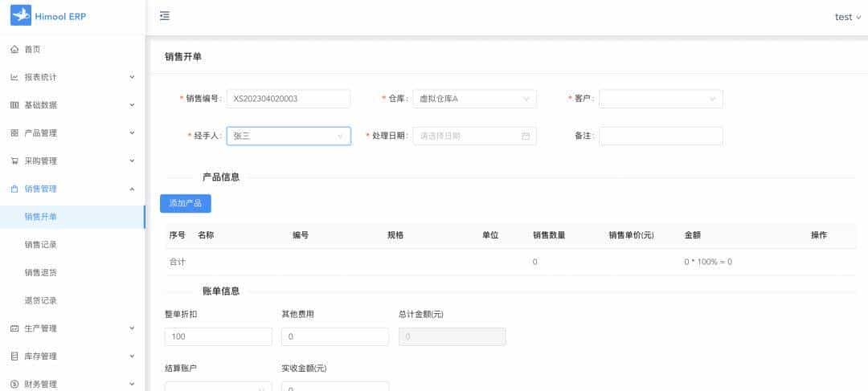The image size is (868, 391).
Task: Click the 名称 column header
Action: pos(206,235)
